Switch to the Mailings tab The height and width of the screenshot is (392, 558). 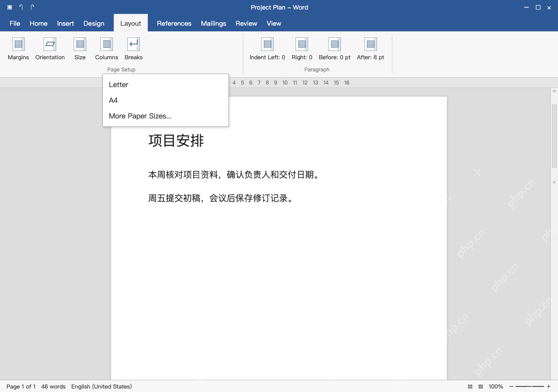click(214, 24)
